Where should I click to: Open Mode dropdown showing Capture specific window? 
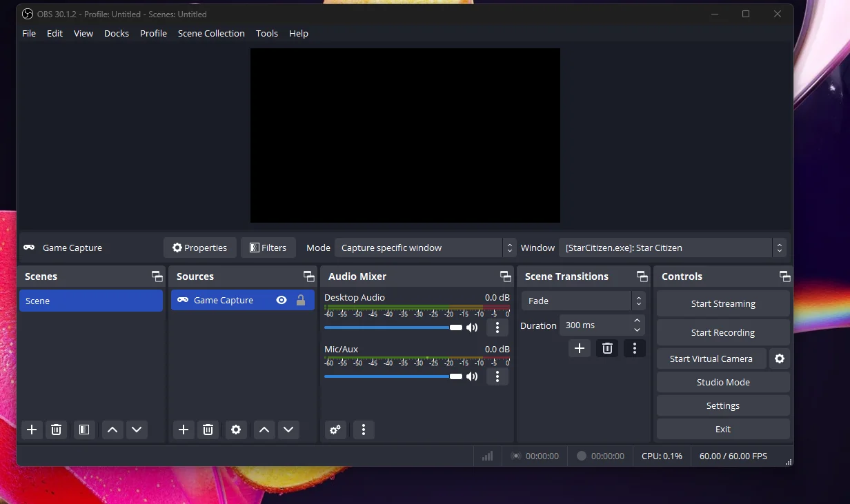click(x=425, y=248)
